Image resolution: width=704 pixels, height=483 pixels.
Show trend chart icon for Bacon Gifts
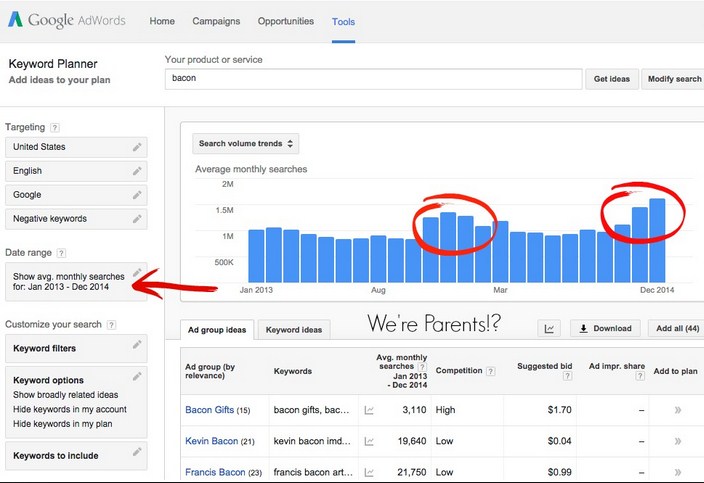coord(369,410)
